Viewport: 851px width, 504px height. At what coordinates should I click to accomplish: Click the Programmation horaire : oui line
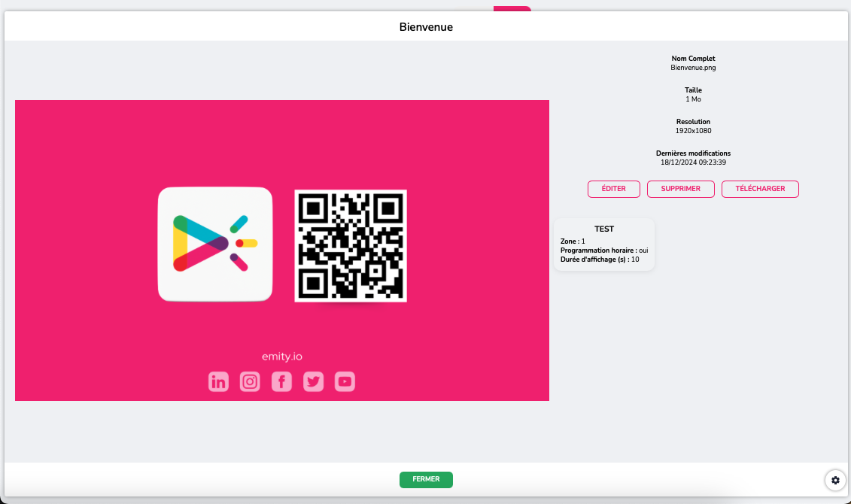click(604, 250)
